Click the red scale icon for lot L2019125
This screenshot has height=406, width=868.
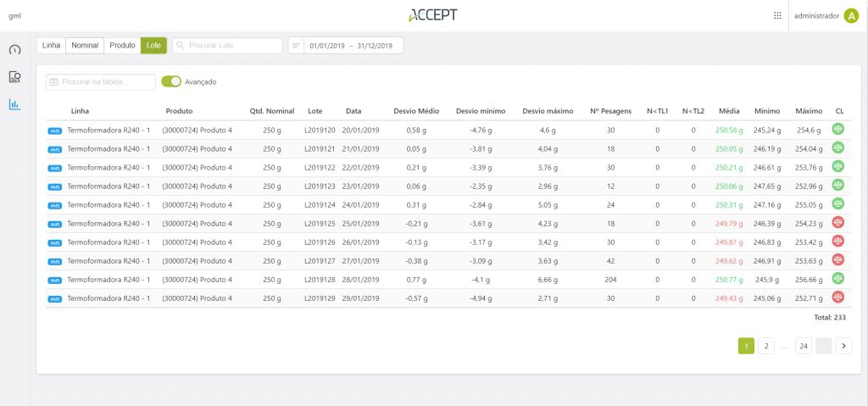pos(838,223)
